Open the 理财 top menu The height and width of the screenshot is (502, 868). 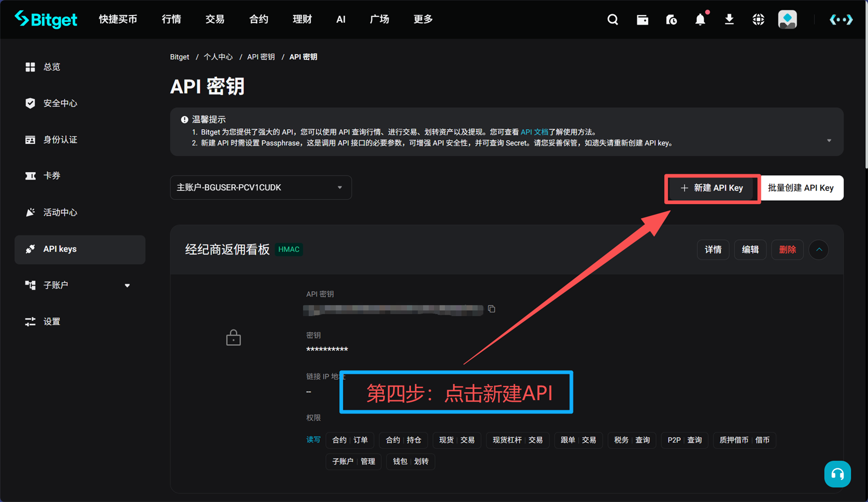click(x=302, y=19)
